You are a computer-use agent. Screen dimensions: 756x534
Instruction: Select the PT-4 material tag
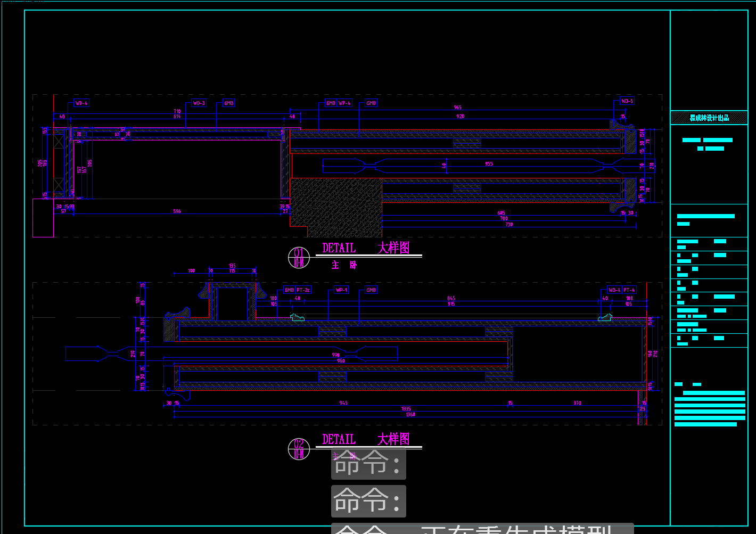pos(629,290)
